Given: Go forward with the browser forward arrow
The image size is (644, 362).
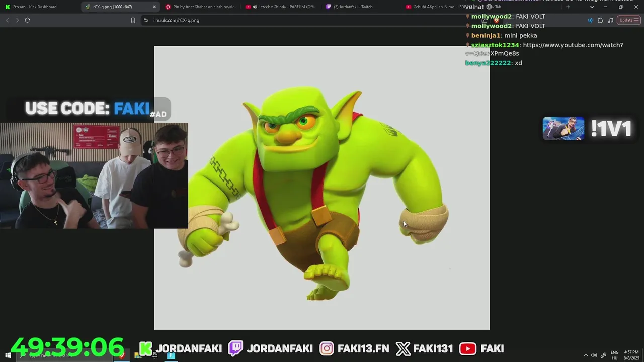Looking at the screenshot, I should click(17, 20).
